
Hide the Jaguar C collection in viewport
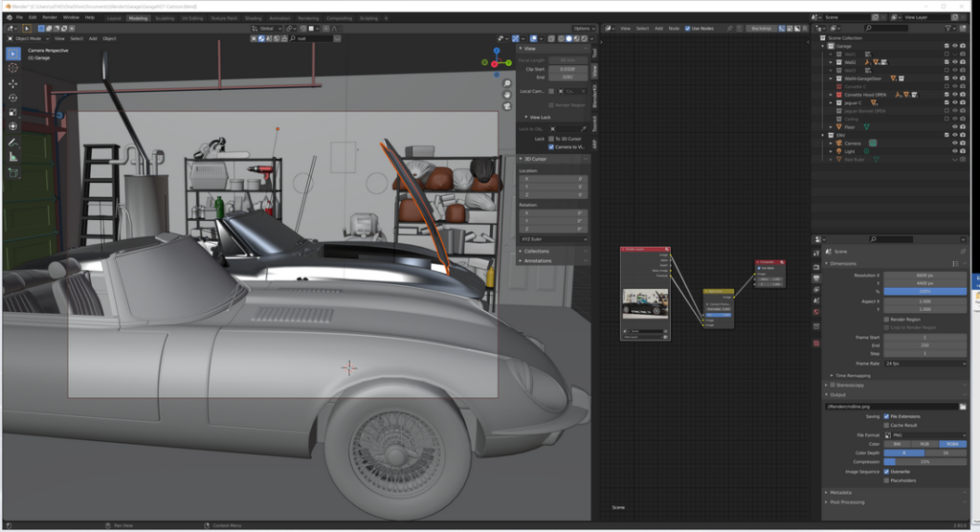(955, 102)
